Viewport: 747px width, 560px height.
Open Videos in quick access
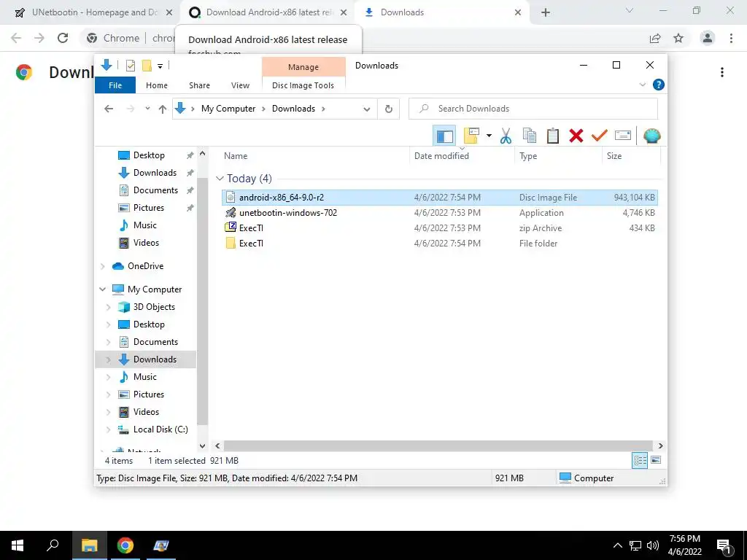point(146,243)
